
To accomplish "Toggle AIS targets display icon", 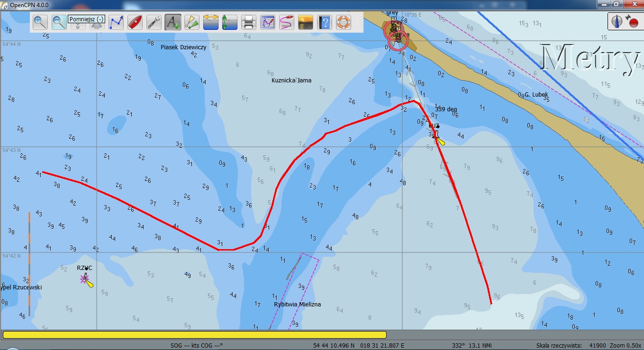I will pos(192,22).
